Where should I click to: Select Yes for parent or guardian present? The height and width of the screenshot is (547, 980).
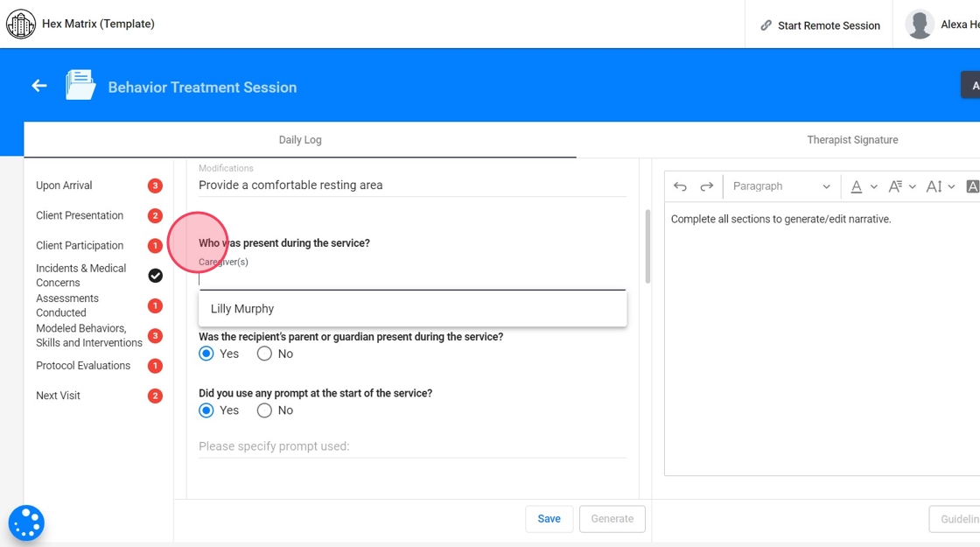coord(206,354)
